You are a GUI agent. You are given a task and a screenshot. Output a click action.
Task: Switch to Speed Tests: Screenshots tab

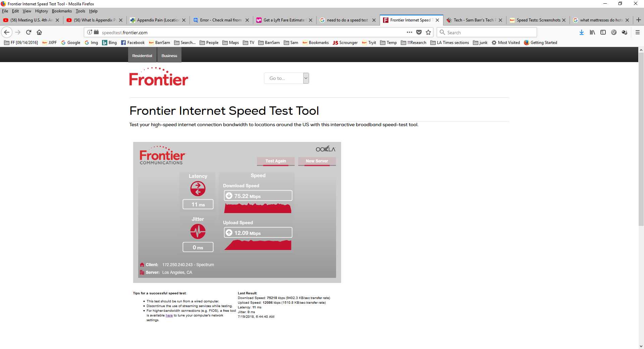pos(537,20)
